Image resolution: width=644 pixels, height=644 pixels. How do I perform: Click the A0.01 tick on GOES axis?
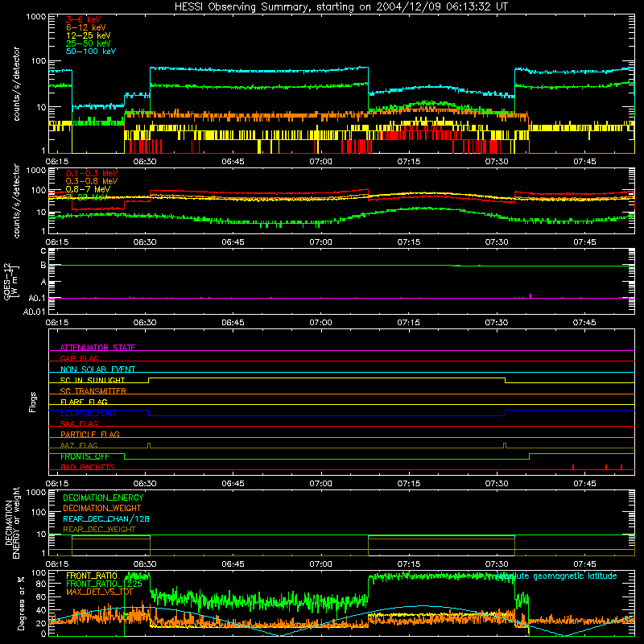pos(34,312)
